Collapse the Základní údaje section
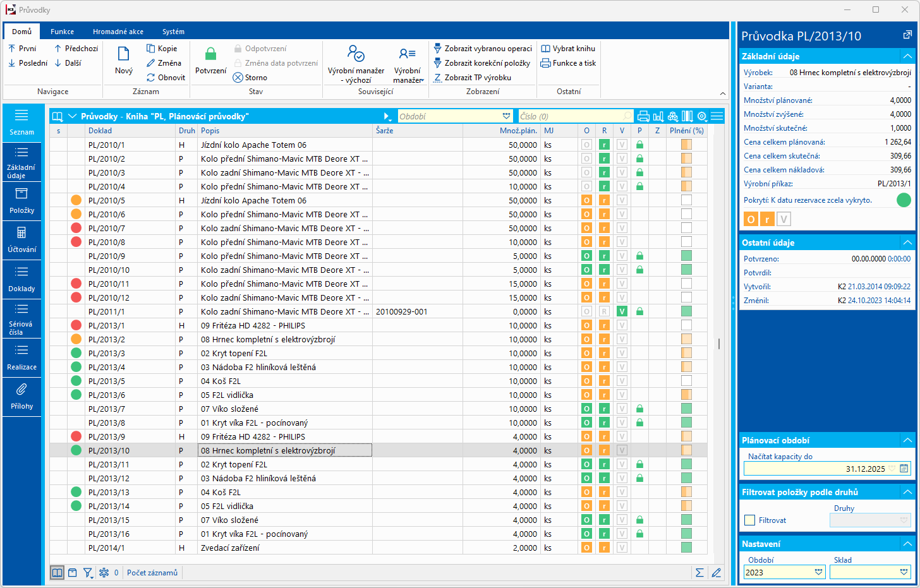This screenshot has height=588, width=920. [907, 56]
